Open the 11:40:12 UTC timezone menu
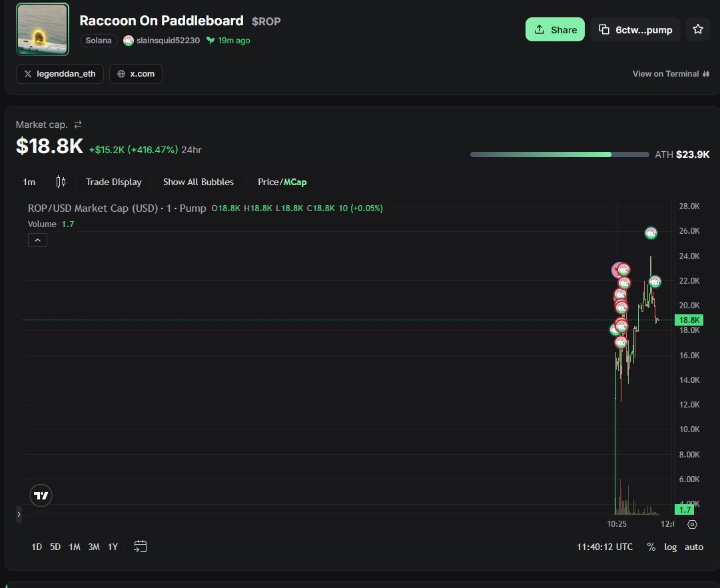 (605, 547)
